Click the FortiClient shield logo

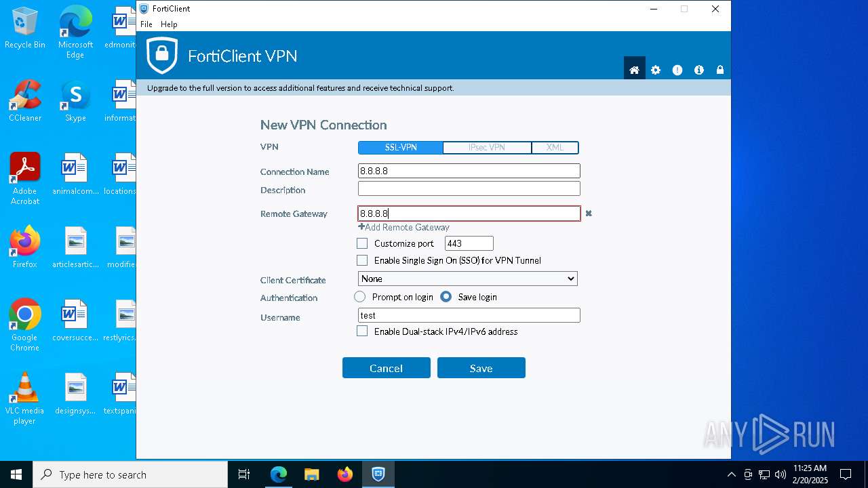point(162,56)
